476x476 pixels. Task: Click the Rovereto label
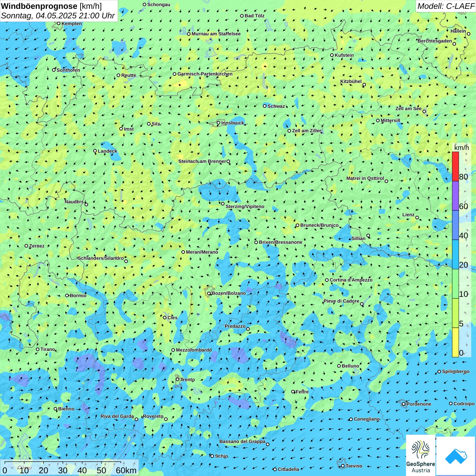click(153, 416)
